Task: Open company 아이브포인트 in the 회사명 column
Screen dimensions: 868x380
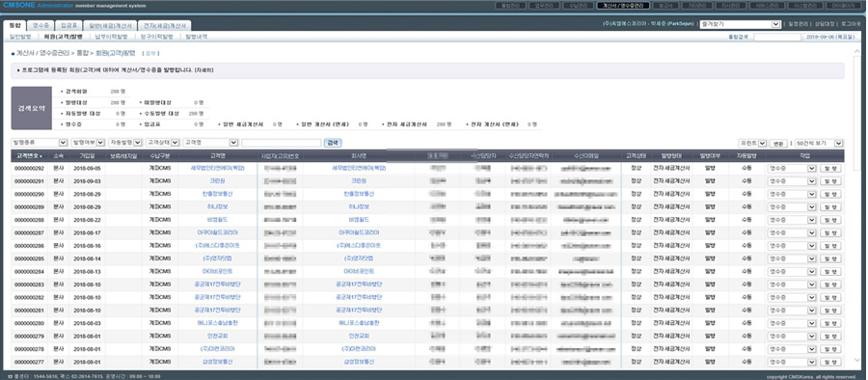Action: click(359, 271)
